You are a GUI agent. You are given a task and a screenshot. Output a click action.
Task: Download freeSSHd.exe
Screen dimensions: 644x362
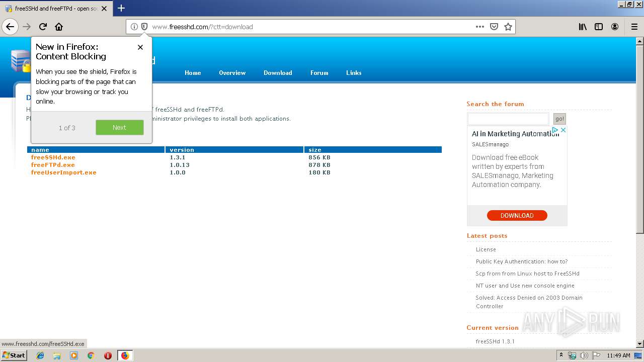[x=53, y=157]
